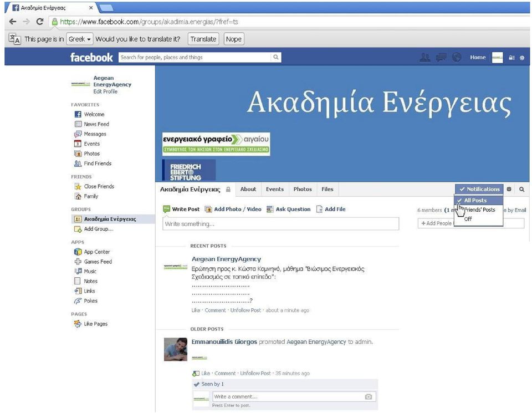Click the camera icon in comment box
The image size is (532, 413).
368,396
